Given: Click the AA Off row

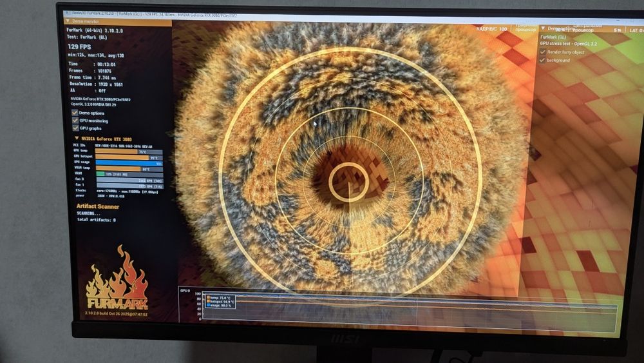Looking at the screenshot, I should pos(88,90).
